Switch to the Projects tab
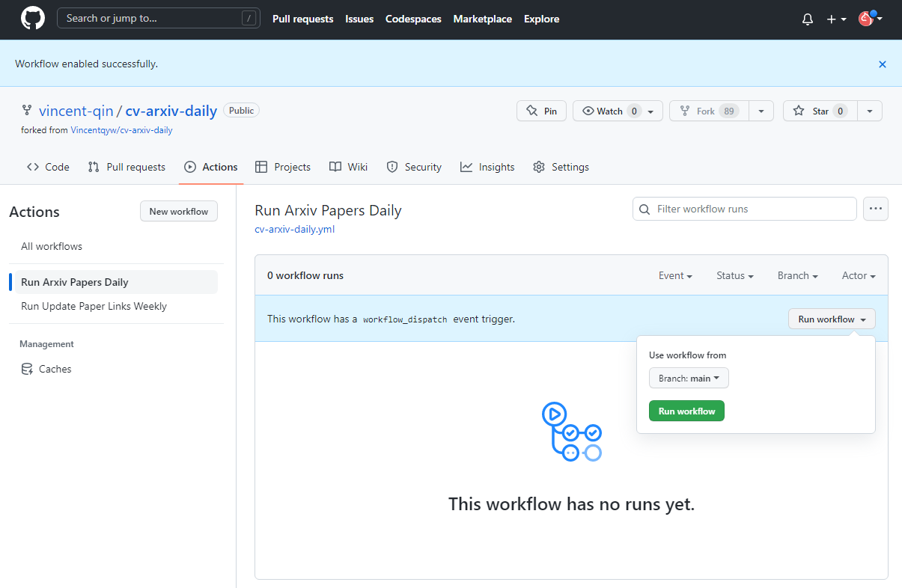 (283, 167)
